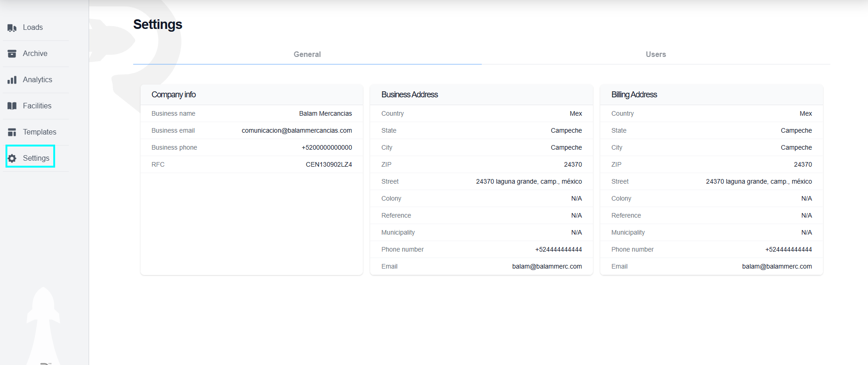Image resolution: width=868 pixels, height=365 pixels.
Task: Select Business Address street value
Action: 529,181
